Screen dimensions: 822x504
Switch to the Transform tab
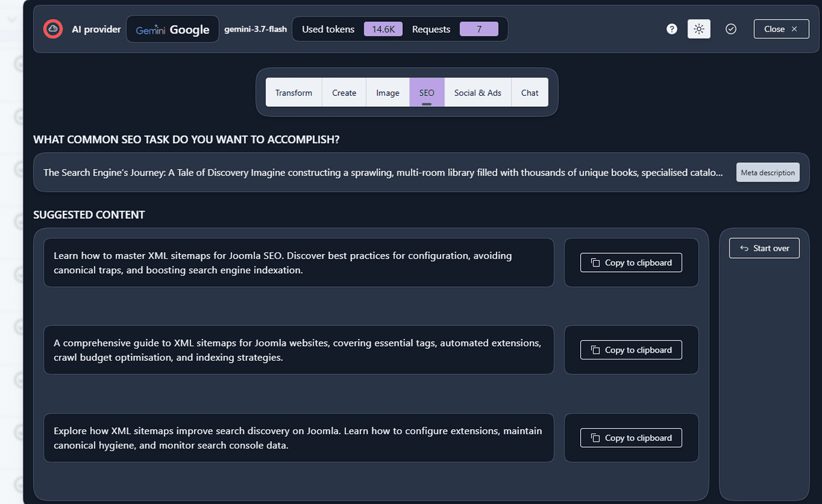(294, 92)
